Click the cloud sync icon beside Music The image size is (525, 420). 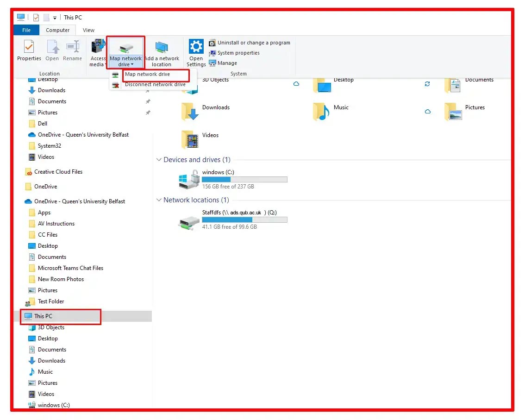tap(426, 111)
